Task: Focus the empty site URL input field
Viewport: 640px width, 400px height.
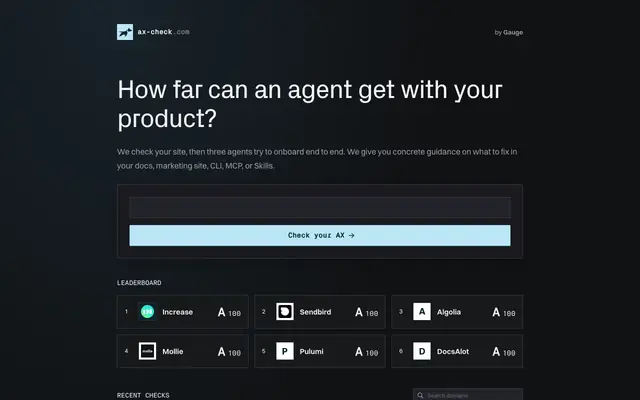Action: click(320, 207)
